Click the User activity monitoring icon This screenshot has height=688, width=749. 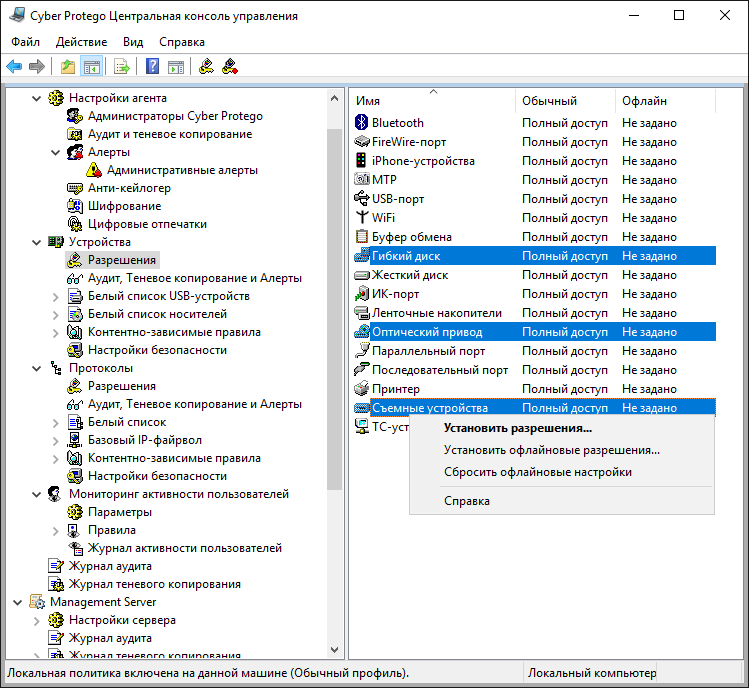(56, 494)
